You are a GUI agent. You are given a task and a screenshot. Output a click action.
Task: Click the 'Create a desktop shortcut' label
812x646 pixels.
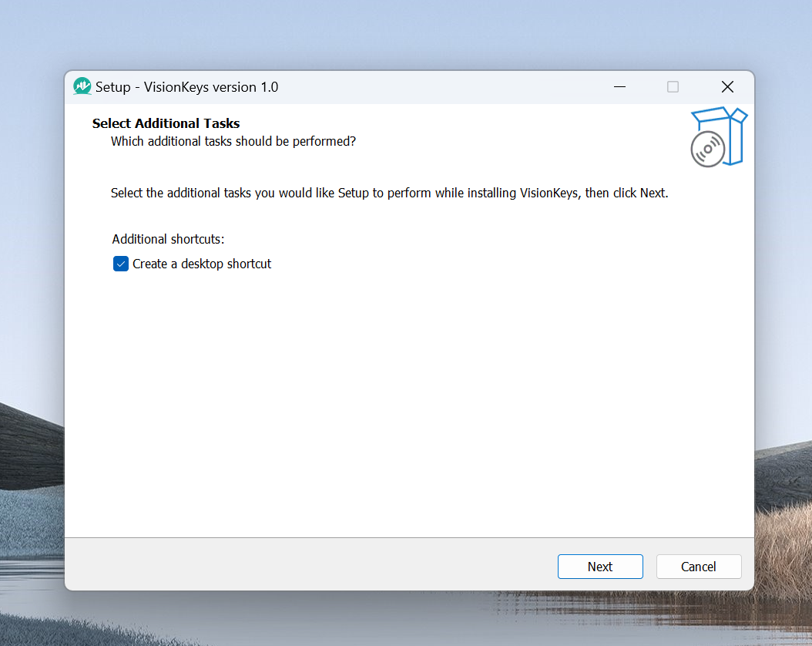tap(202, 264)
